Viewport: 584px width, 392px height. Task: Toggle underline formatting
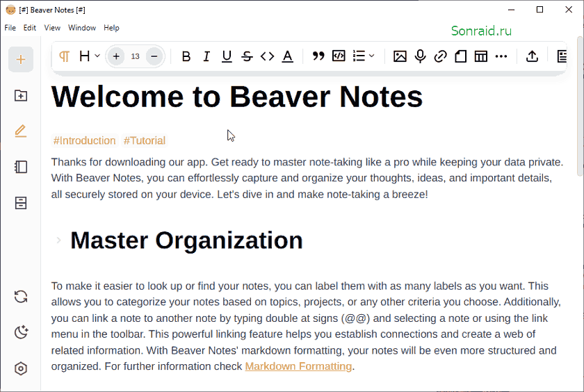tap(227, 56)
